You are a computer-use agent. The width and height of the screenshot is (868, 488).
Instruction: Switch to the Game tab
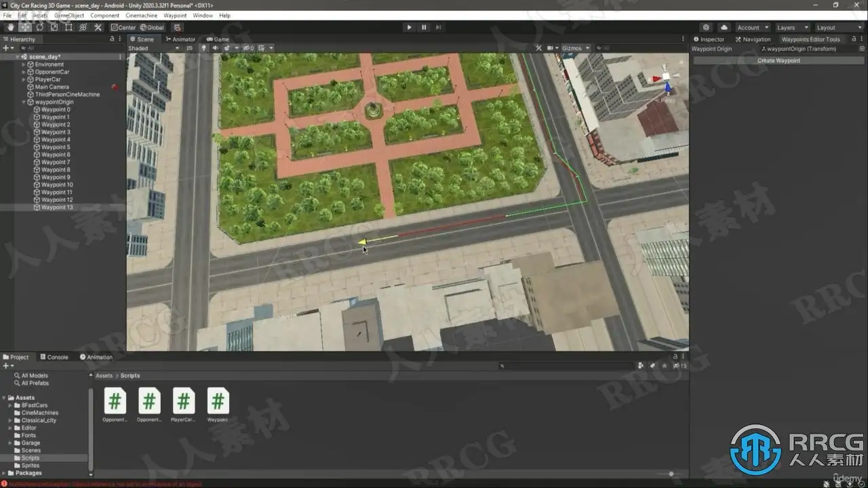coord(218,39)
